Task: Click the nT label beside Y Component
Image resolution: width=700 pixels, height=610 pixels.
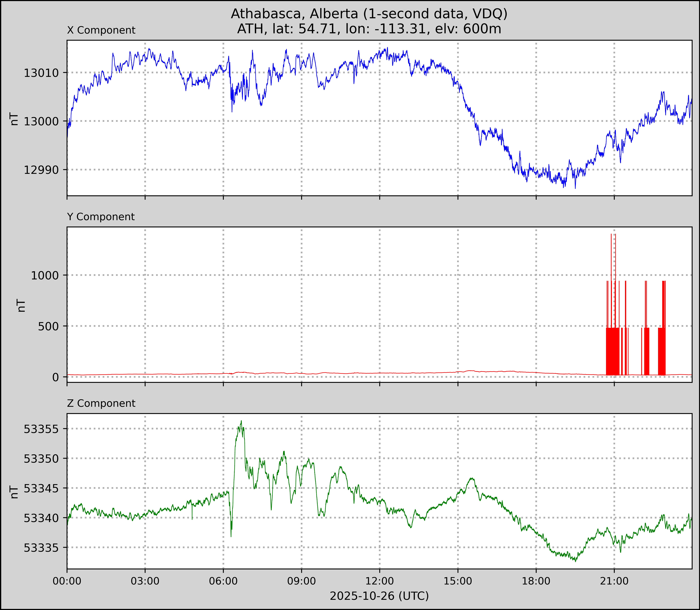Action: (21, 305)
